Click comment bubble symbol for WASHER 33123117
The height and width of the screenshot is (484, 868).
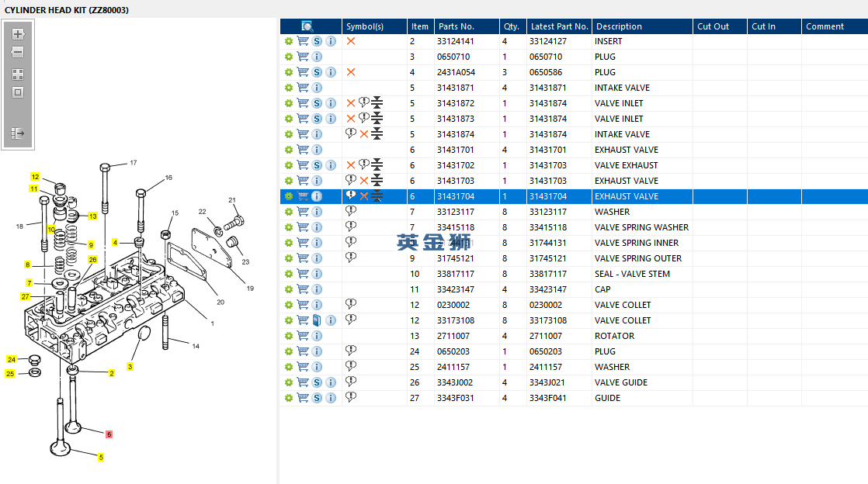(x=350, y=211)
